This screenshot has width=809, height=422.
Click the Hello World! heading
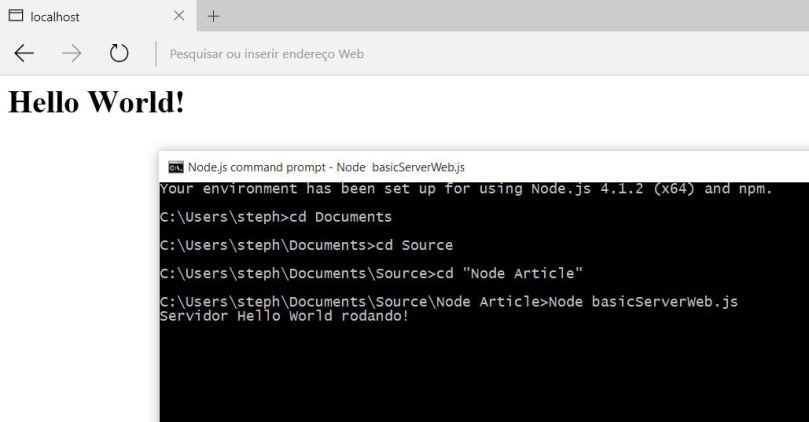(96, 102)
